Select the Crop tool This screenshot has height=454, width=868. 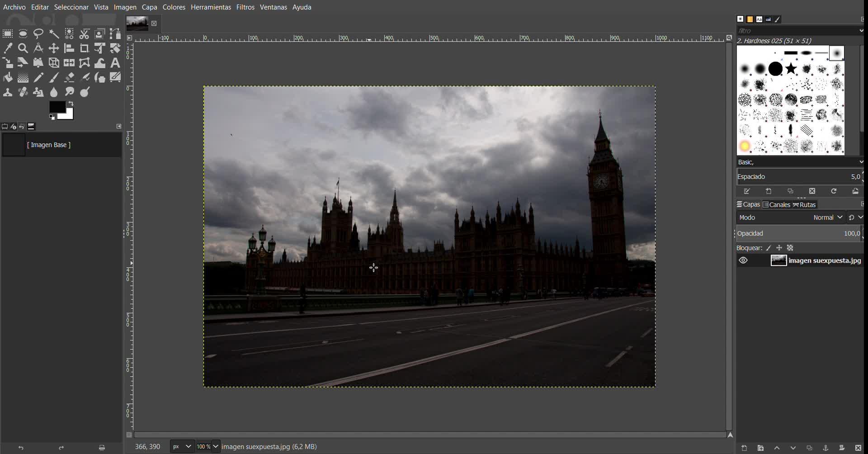click(85, 48)
